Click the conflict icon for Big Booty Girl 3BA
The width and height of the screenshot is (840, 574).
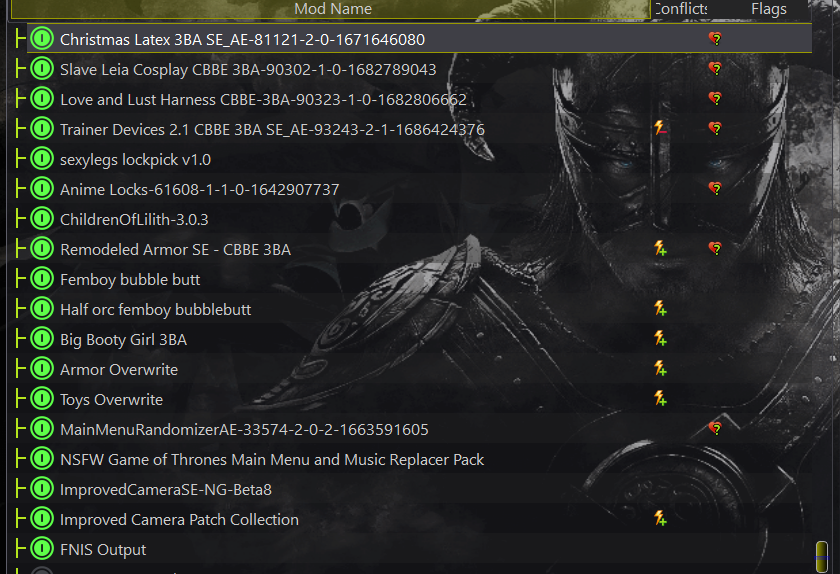pos(660,338)
